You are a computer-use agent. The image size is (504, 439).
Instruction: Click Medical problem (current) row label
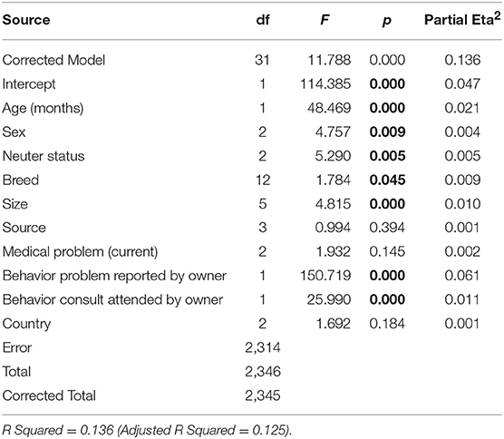[x=80, y=252]
